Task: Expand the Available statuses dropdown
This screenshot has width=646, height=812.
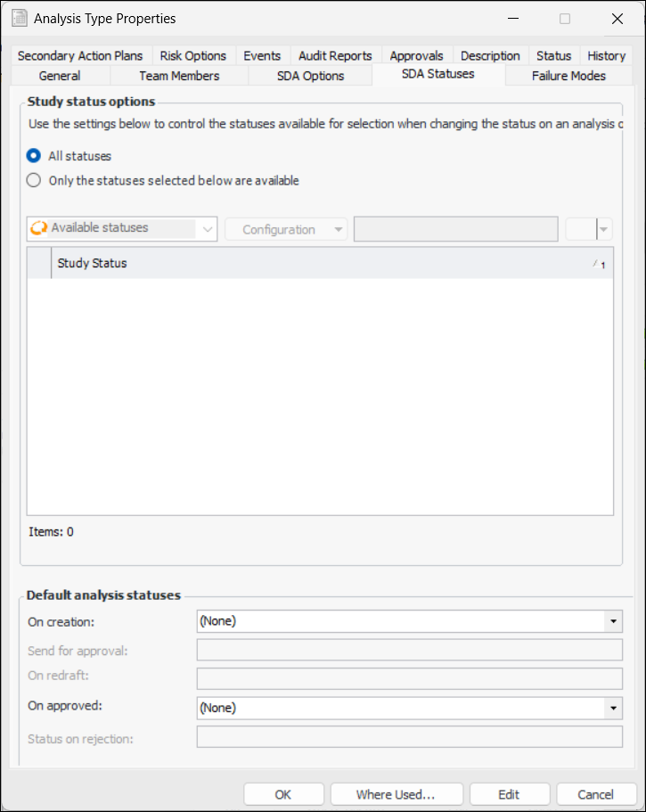Action: point(208,229)
